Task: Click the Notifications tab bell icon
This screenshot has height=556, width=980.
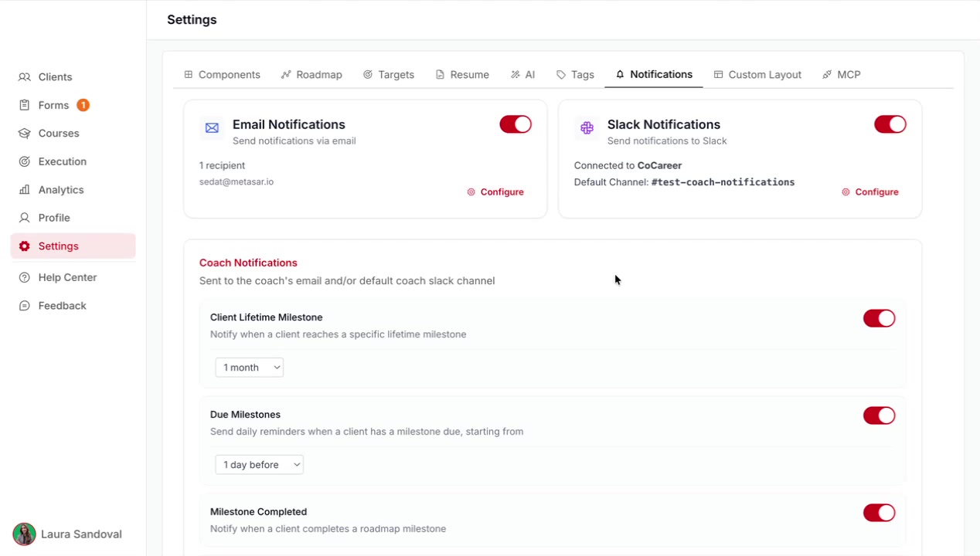Action: (x=620, y=75)
